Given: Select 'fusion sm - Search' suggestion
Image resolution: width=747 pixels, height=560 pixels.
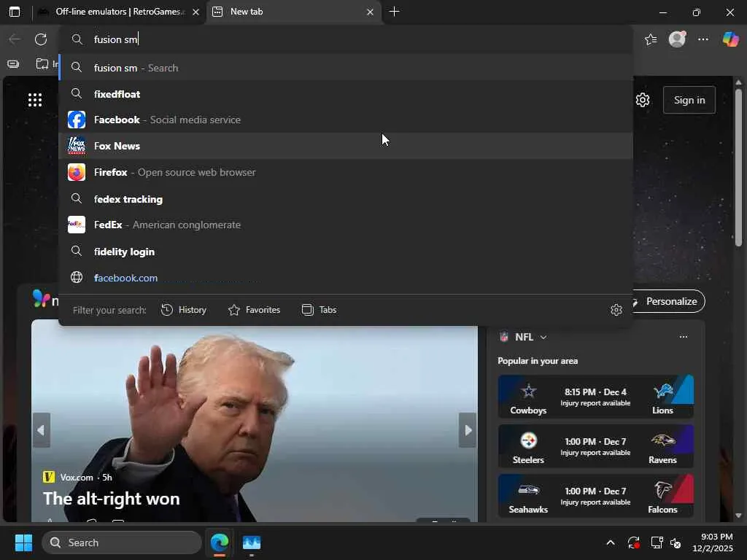Looking at the screenshot, I should click(x=345, y=68).
